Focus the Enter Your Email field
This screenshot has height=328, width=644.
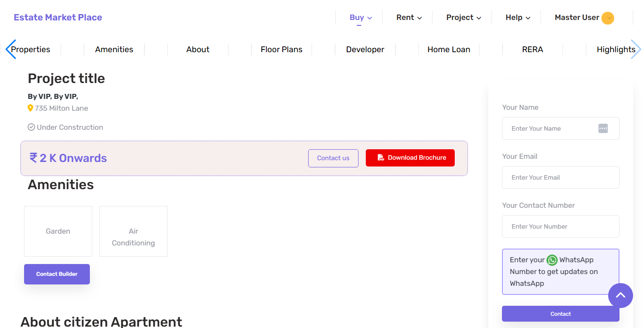(x=560, y=177)
